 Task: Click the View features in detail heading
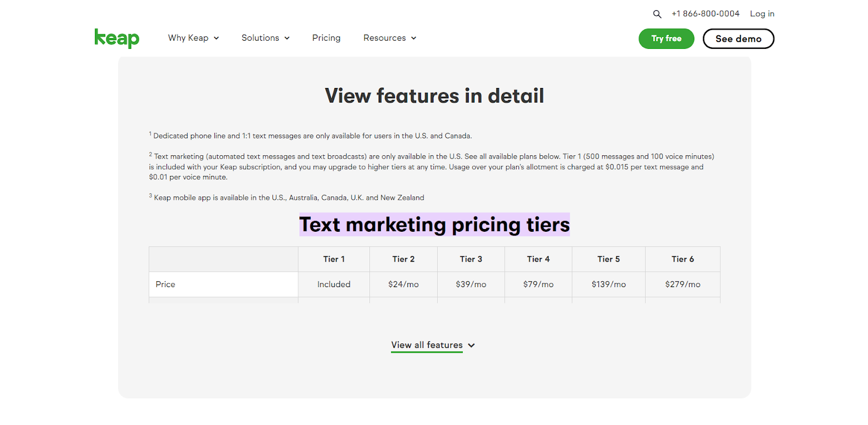point(435,96)
